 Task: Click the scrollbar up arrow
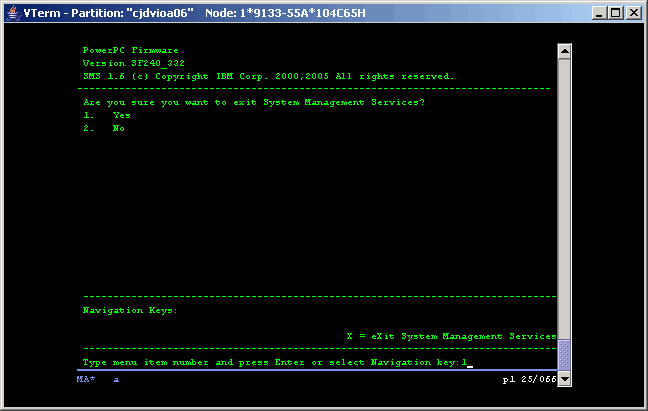[564, 51]
